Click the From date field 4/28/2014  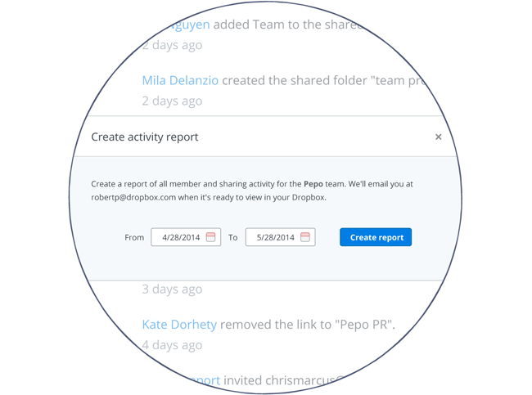(186, 237)
